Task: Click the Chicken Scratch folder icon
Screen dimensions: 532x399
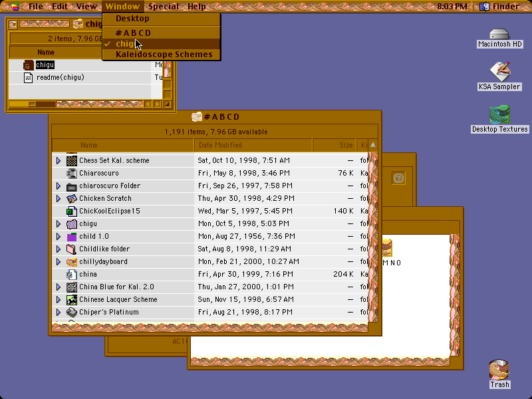Action: click(x=72, y=198)
